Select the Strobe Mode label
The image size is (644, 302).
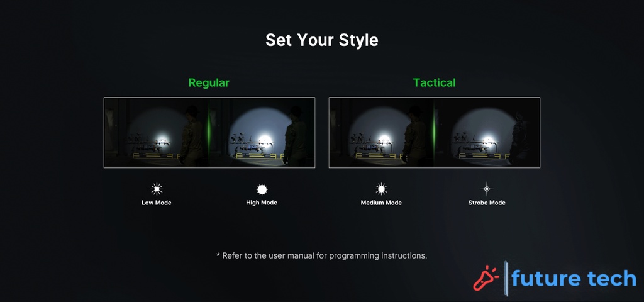coord(487,203)
